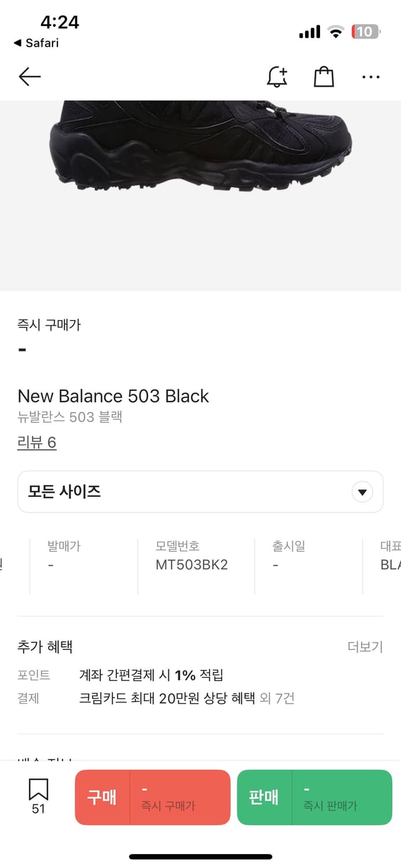Open the more options menu
This screenshot has width=401, height=868.
(370, 76)
